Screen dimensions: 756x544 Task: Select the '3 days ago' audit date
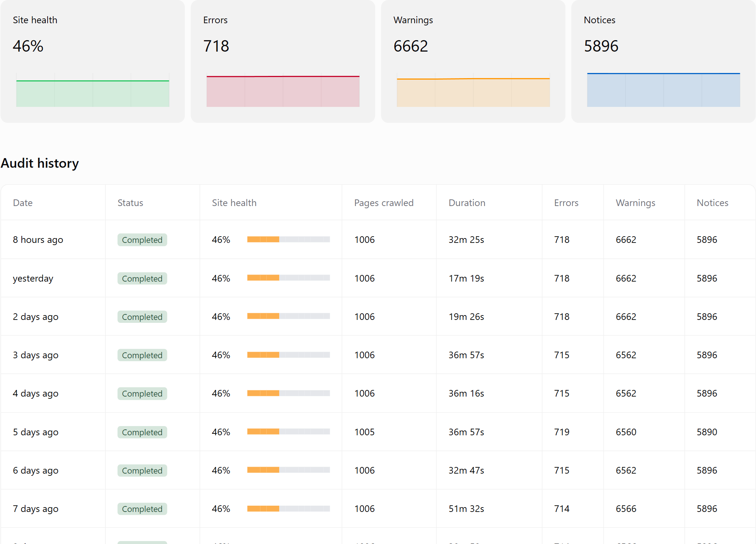tap(35, 355)
